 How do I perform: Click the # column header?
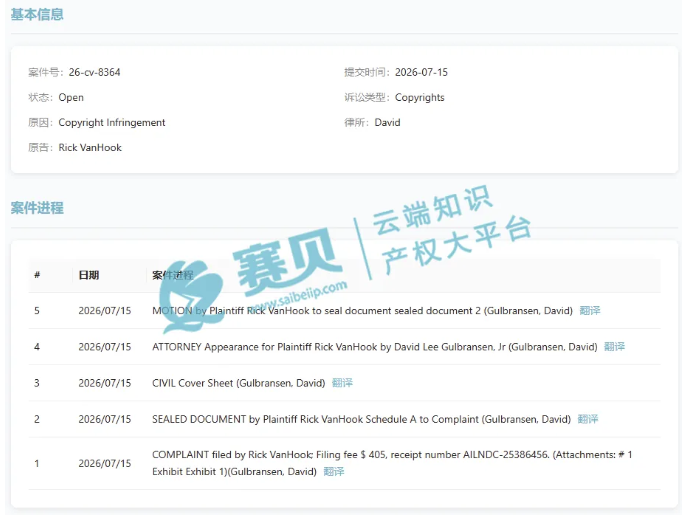37,275
